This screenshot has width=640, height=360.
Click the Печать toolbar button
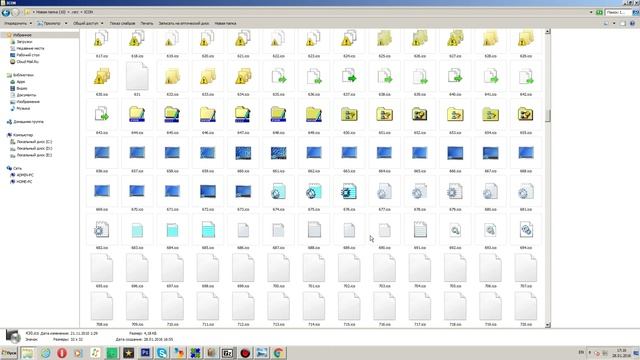[x=147, y=23]
